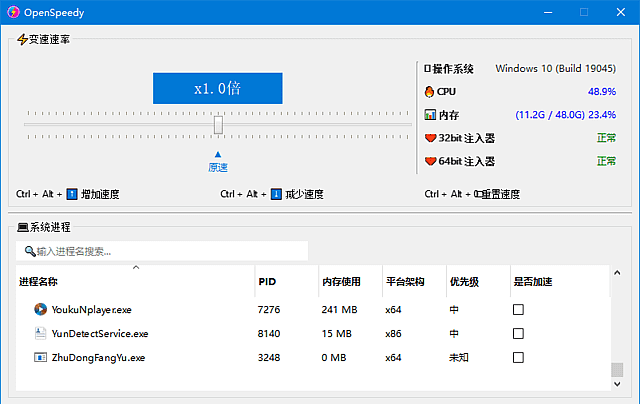Click the process list scrollbar thumb
Image resolution: width=640 pixels, height=404 pixels.
pos(617,370)
